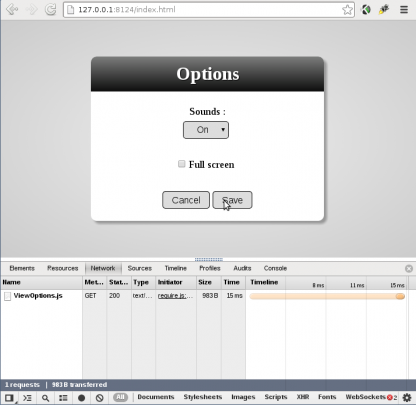Show the console drawer icon
The width and height of the screenshot is (416, 405).
click(x=27, y=398)
